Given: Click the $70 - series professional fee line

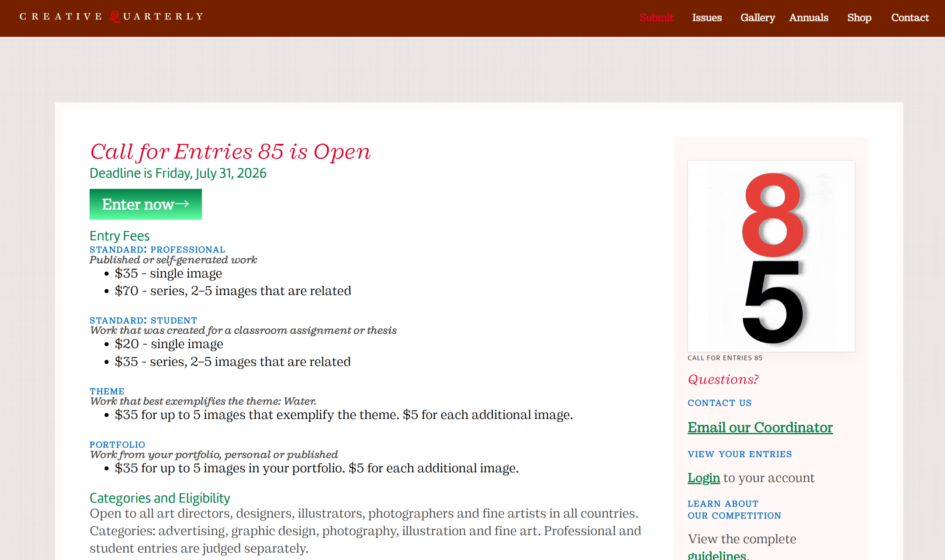Looking at the screenshot, I should coord(233,291).
